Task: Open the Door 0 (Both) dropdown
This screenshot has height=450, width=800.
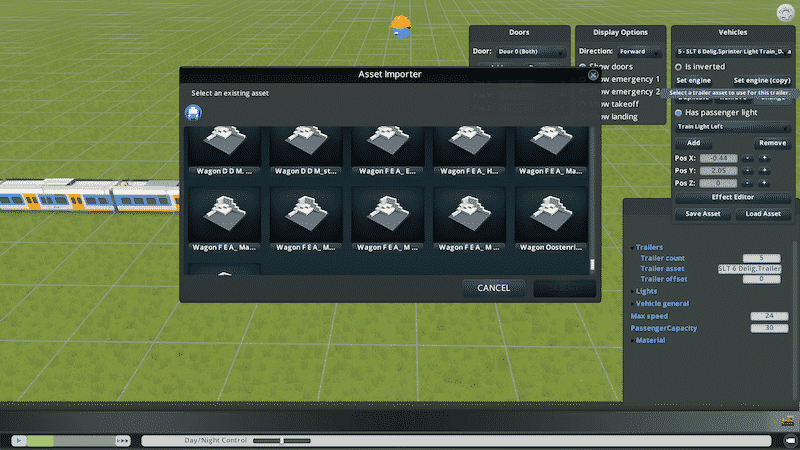Action: pyautogui.click(x=532, y=52)
